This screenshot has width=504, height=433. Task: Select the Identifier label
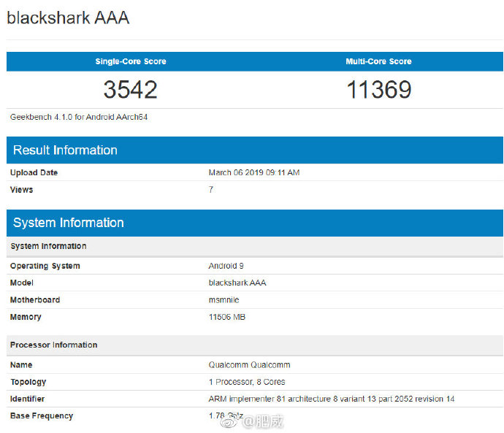[27, 399]
